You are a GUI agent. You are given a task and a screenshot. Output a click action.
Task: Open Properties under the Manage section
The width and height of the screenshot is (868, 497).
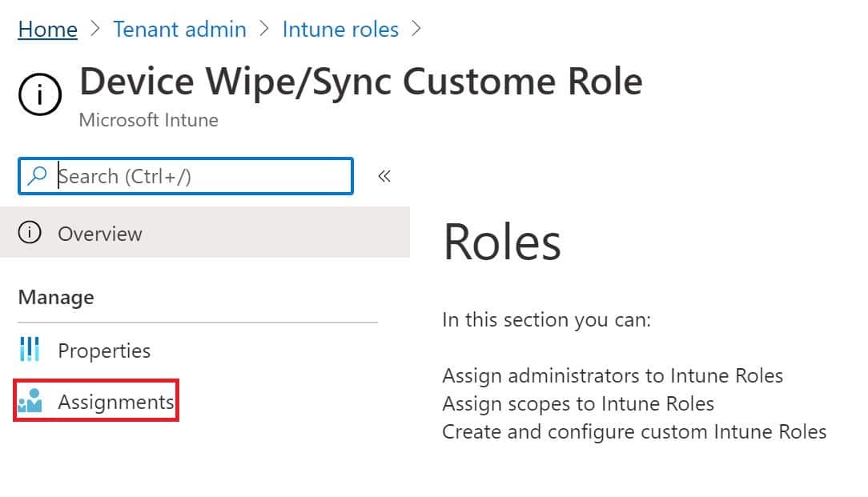point(105,350)
